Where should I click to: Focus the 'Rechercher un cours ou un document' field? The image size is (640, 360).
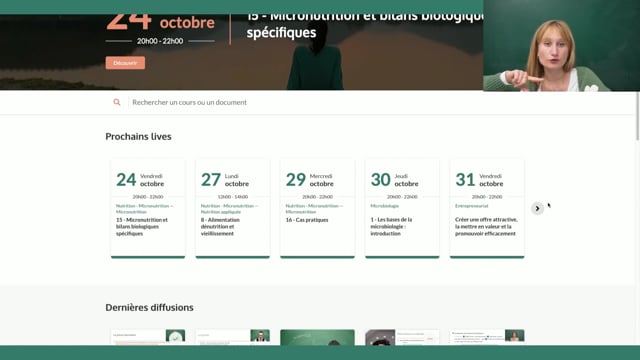point(189,102)
